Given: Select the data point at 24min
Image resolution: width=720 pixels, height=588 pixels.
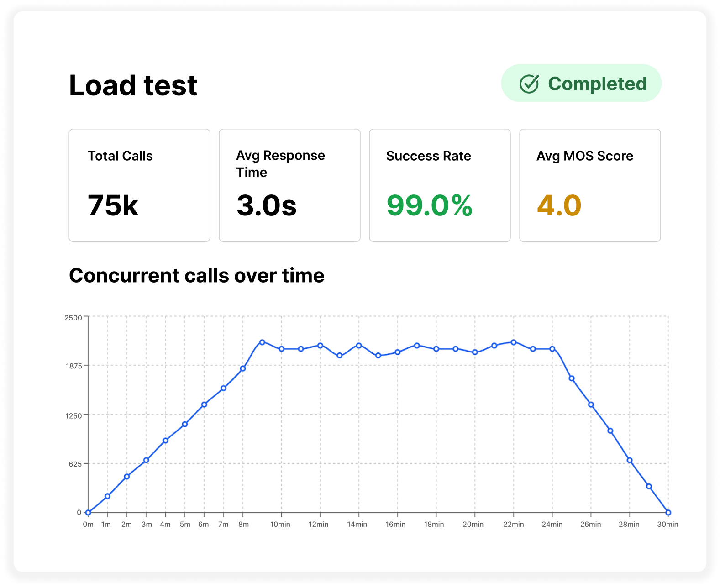Looking at the screenshot, I should [x=552, y=349].
